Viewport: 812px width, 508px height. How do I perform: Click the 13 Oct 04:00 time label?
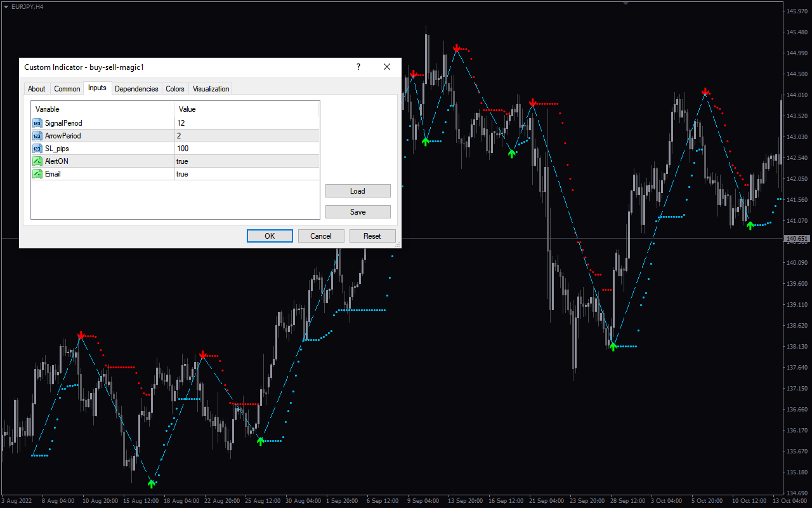coord(790,501)
